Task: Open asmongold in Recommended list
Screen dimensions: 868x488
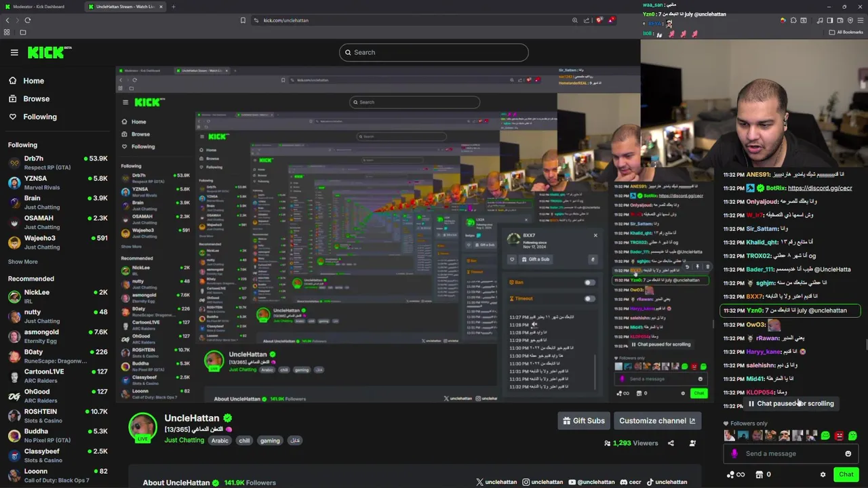Action: tap(58, 336)
